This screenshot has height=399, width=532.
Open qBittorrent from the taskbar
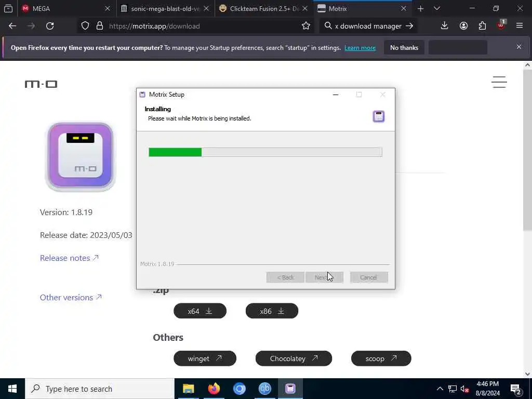(264, 389)
